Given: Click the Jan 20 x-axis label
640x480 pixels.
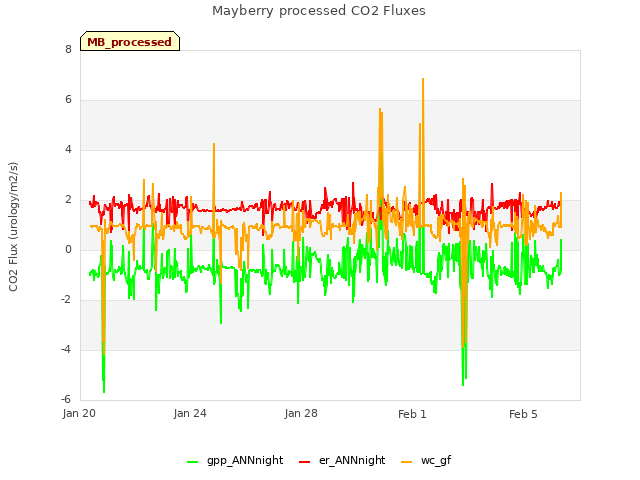Looking at the screenshot, I should click(79, 413).
